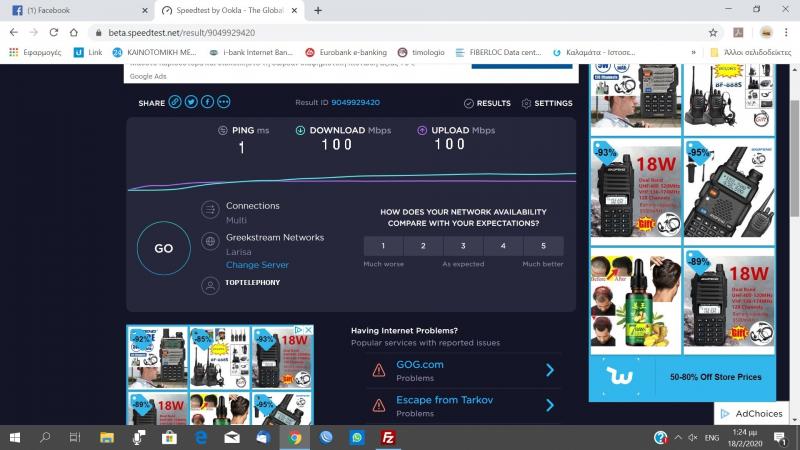
Task: Open the RESULTS page
Action: pyautogui.click(x=487, y=103)
